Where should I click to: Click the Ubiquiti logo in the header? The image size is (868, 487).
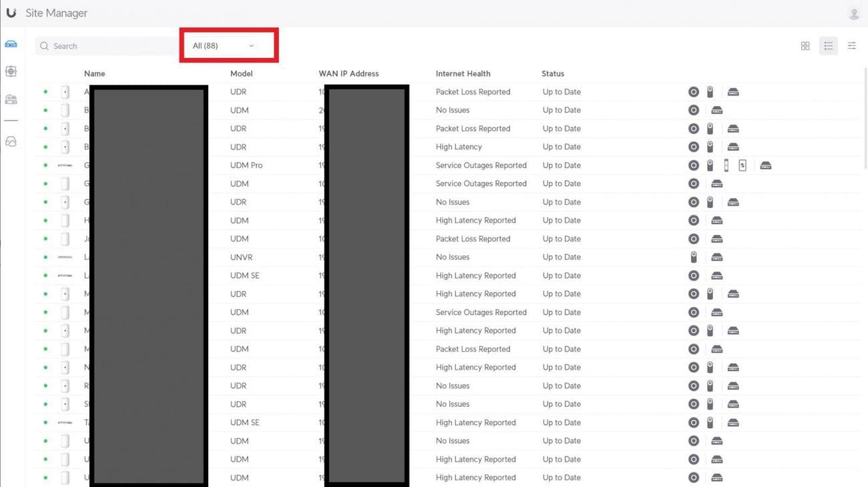[11, 13]
